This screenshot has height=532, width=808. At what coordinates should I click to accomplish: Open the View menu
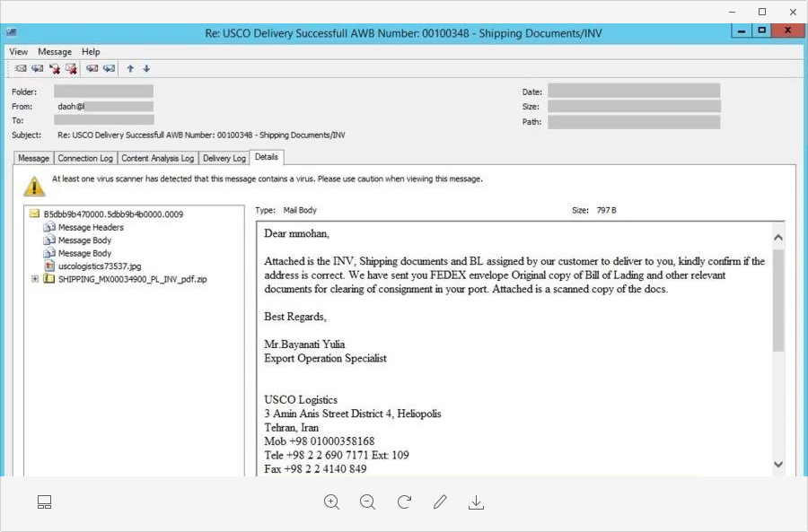[x=19, y=51]
